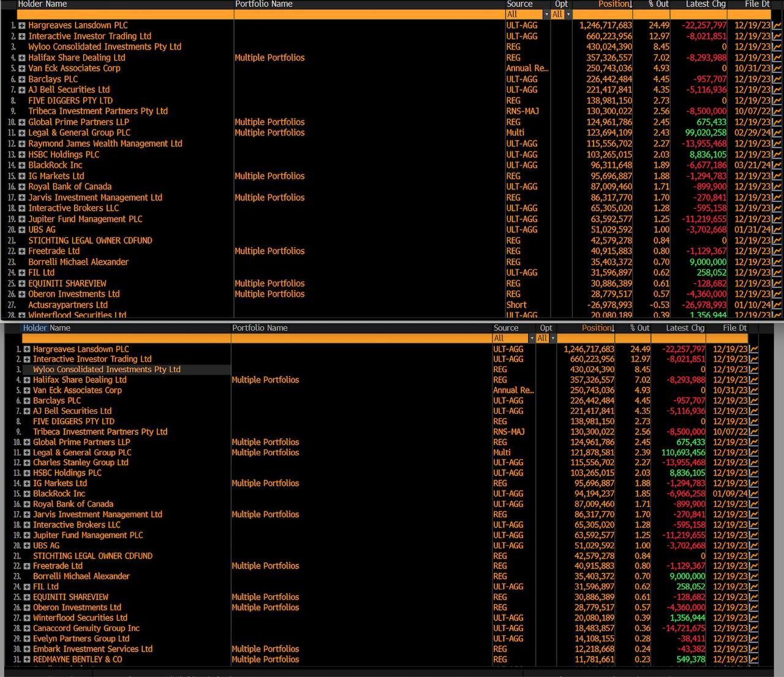
Task: Open chart icon for Charles Stanley Group row
Action: (753, 463)
